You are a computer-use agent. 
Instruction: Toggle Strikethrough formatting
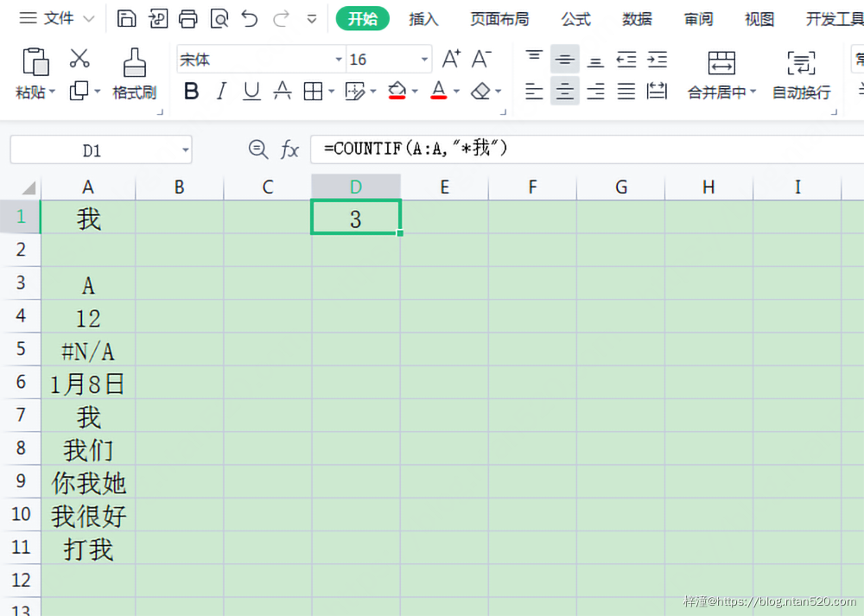(283, 91)
